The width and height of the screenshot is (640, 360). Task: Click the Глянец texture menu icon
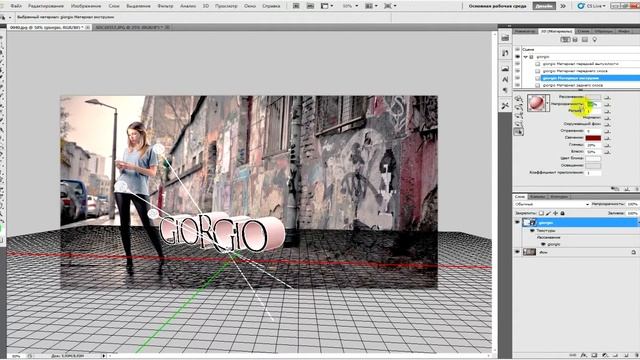(607, 145)
